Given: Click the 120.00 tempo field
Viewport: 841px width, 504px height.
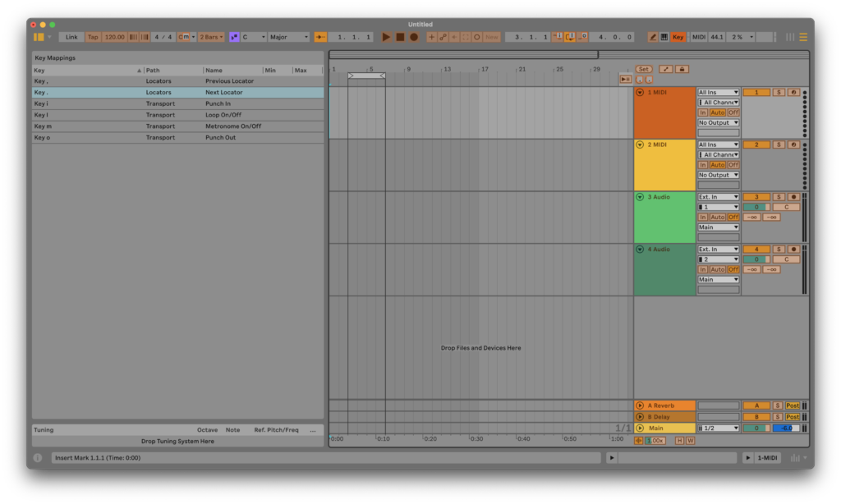Looking at the screenshot, I should click(x=114, y=37).
